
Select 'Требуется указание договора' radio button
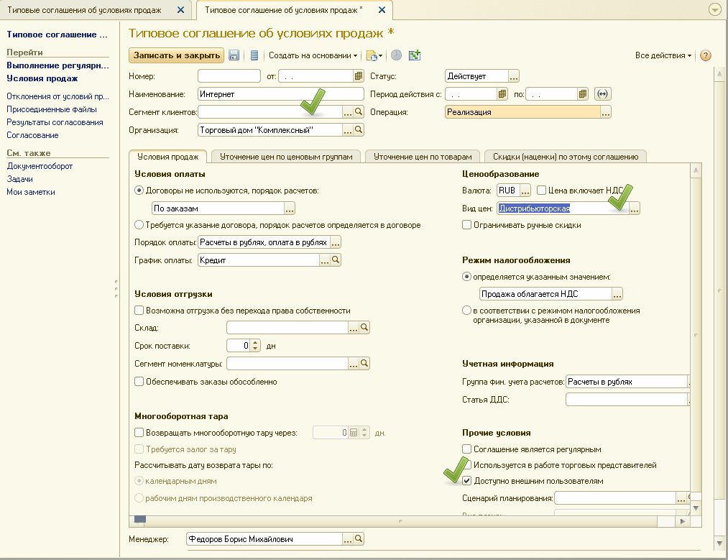click(x=139, y=225)
